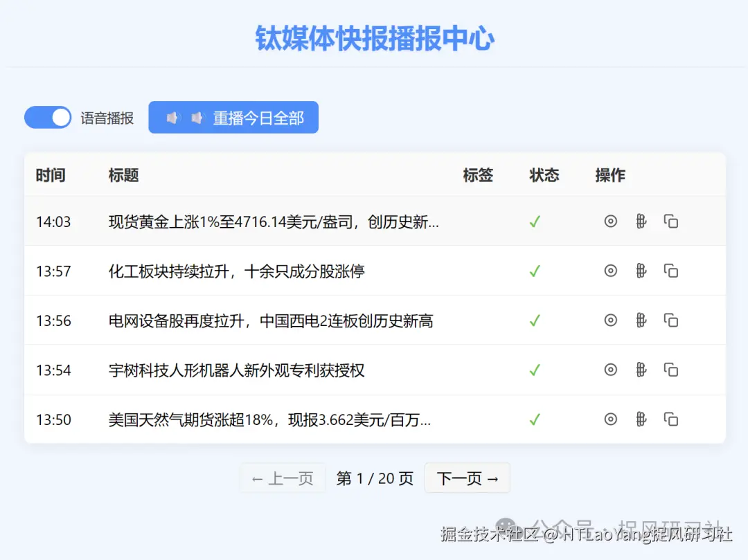
Task: Click the 状态 column header
Action: coord(544,175)
